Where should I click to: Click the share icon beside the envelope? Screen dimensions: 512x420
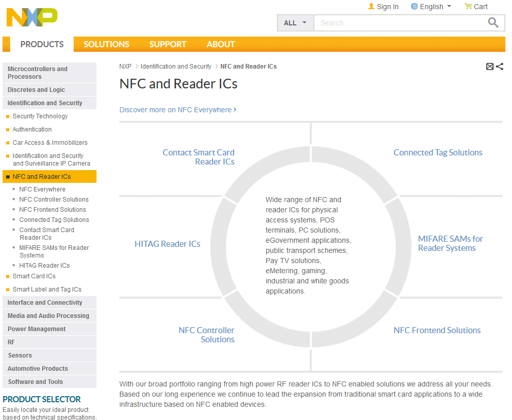coord(500,67)
